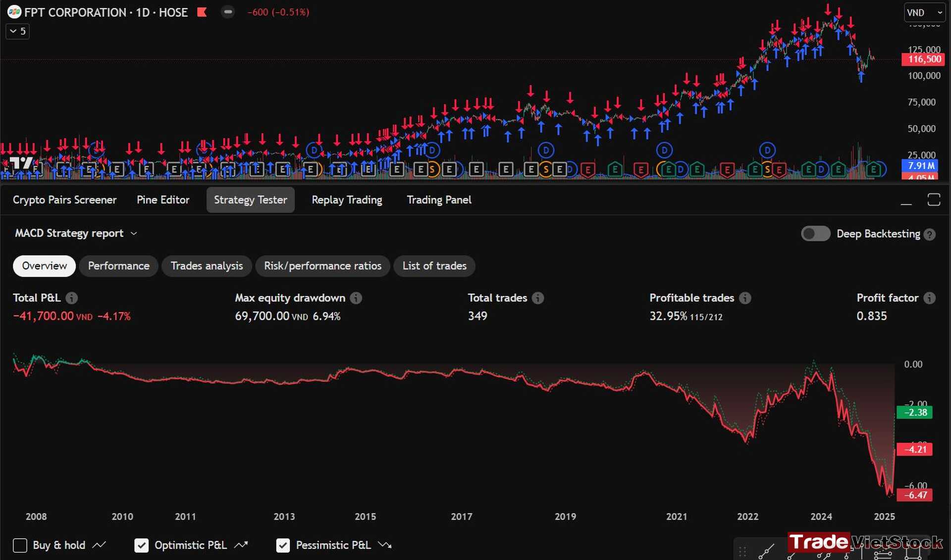Click Deep Backtesting help question icon
951x560 pixels.
click(x=930, y=234)
